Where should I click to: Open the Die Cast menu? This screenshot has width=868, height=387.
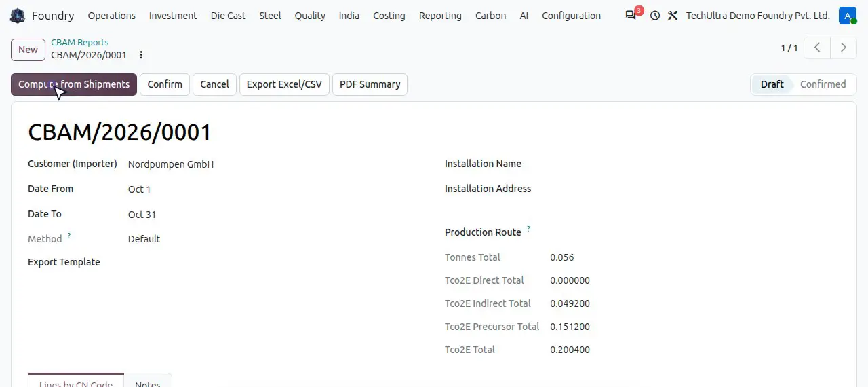point(228,16)
